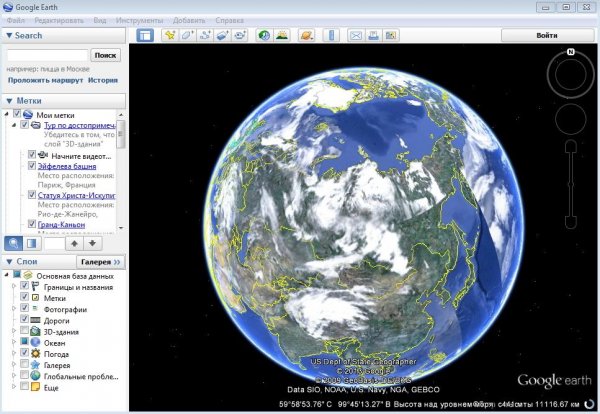Expand the Еще layer node

pos(14,387)
